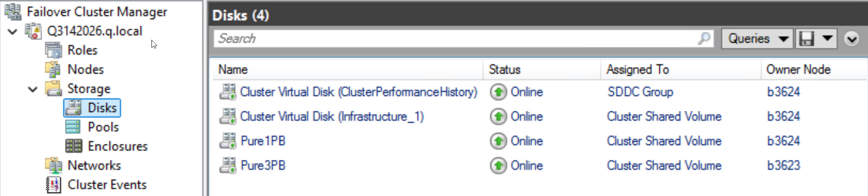
Task: Open the dropdown arrow beside save icon
Action: (827, 38)
